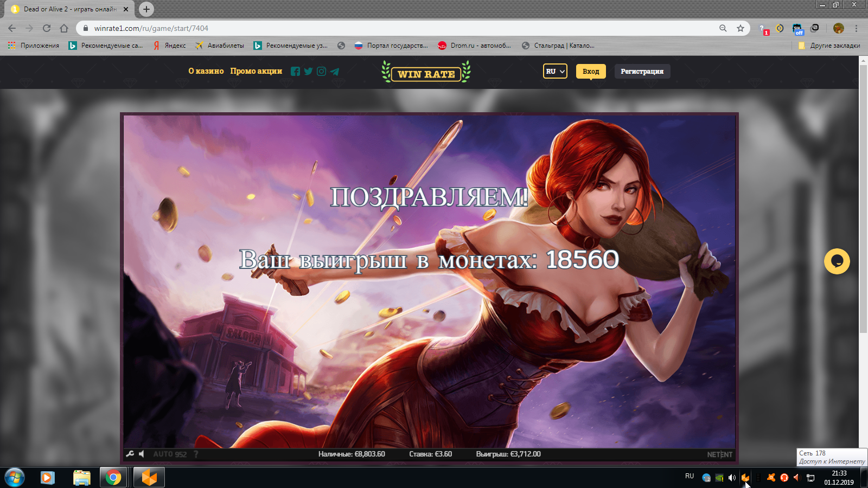This screenshot has height=488, width=868.
Task: Click the ПОЗДРАВЛЯЕМ! congratulation heading
Action: pyautogui.click(x=429, y=197)
